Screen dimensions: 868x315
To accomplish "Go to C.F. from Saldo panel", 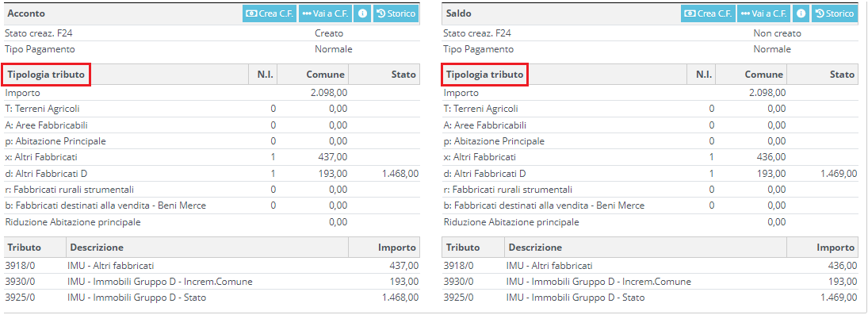I will [x=764, y=13].
